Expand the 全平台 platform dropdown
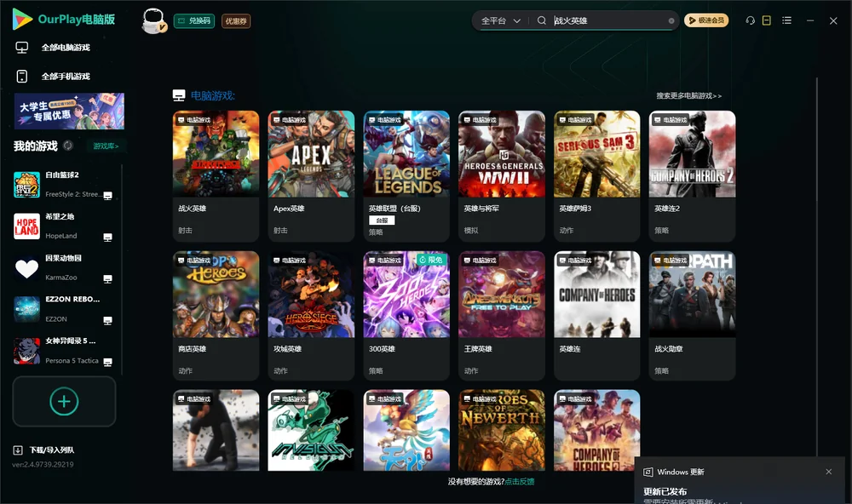852x504 pixels. pyautogui.click(x=500, y=20)
